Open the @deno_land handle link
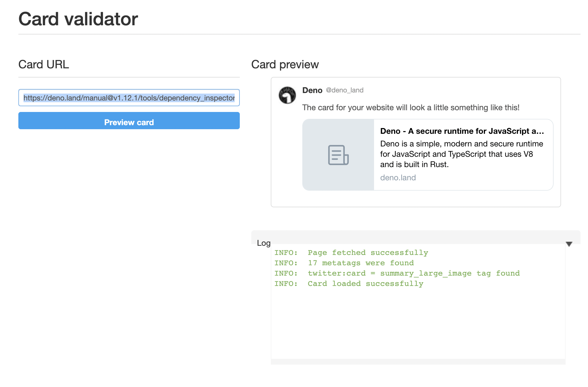Screen dimensions: 588x387 point(345,90)
